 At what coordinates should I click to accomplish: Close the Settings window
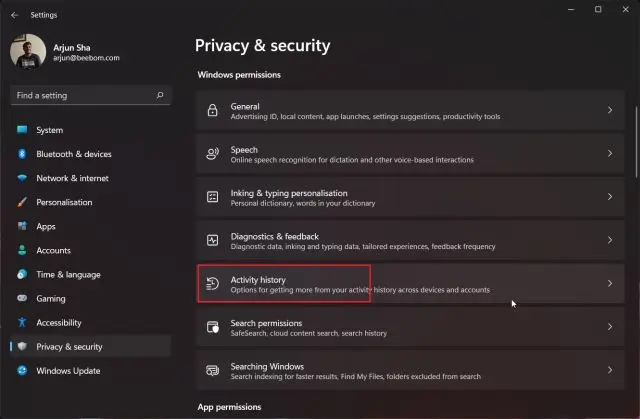pyautogui.click(x=625, y=9)
